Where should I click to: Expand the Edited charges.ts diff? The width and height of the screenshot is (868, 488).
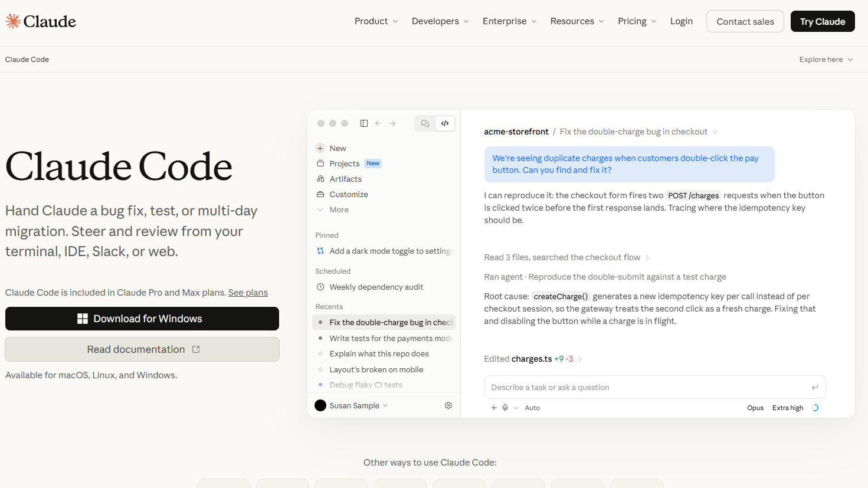(533, 359)
